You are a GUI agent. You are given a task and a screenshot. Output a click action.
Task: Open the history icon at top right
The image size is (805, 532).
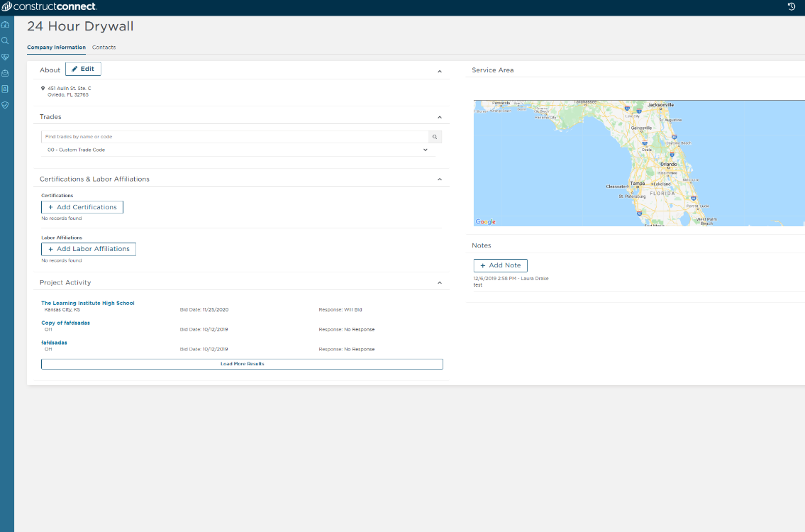pos(792,7)
